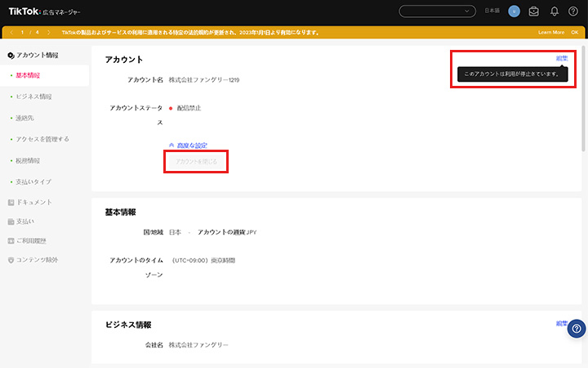
Task: Click the アカウントの通貨 JPY text
Action: (227, 232)
